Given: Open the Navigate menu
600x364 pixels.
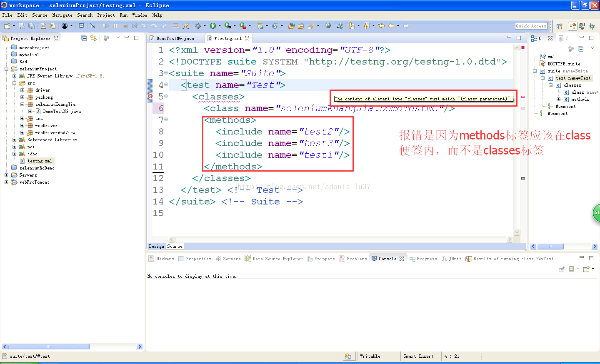Looking at the screenshot, I should tap(62, 15).
